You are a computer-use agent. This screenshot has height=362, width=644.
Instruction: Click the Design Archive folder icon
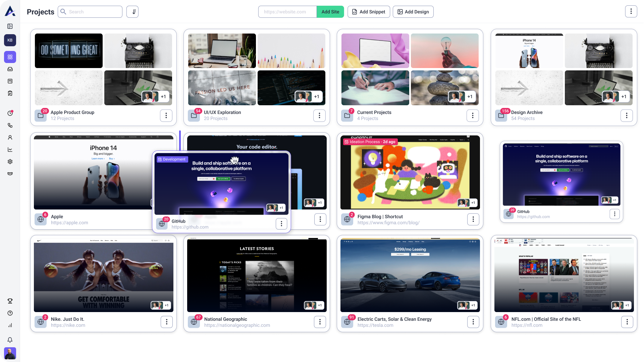click(x=501, y=116)
